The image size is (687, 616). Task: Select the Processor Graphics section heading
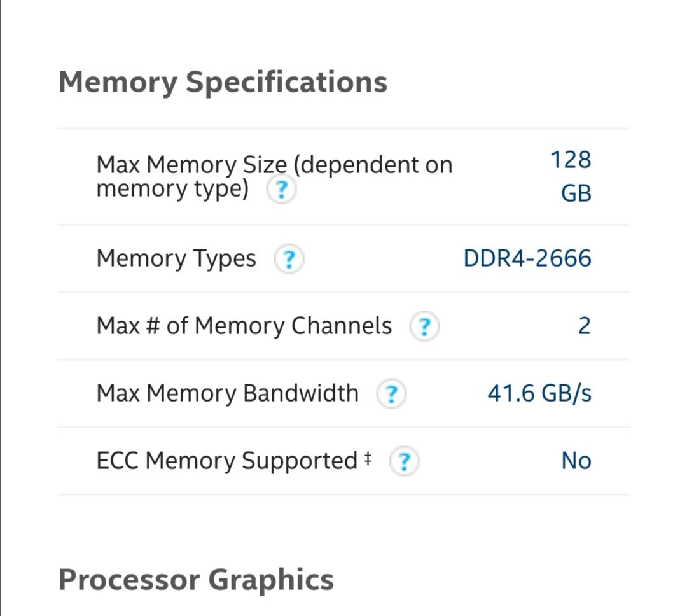197,580
